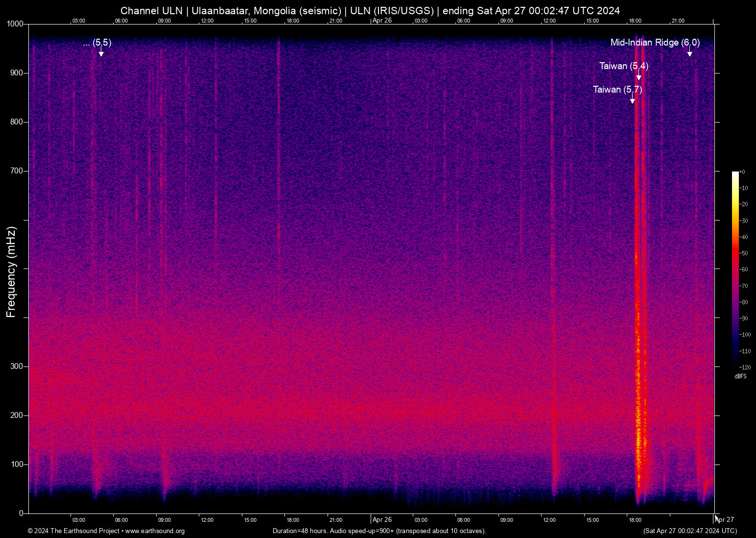Click the Channel ULN Ulaanbaatar title text
756x538 pixels.
pyautogui.click(x=370, y=11)
